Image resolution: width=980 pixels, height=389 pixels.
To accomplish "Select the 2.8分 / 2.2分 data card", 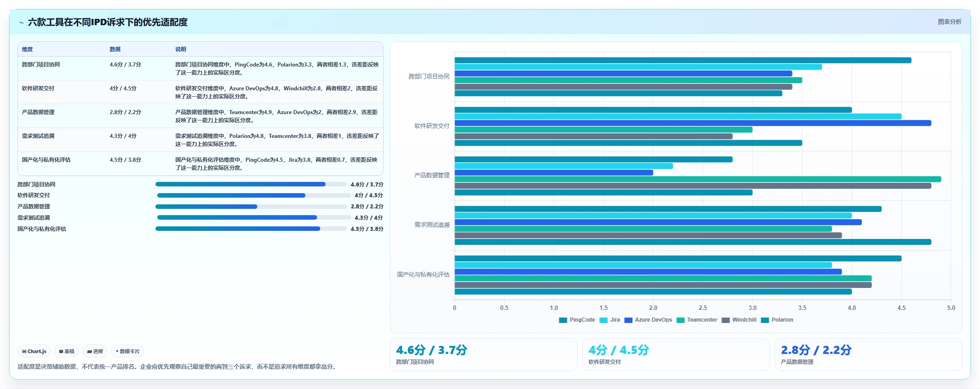I will click(x=869, y=354).
